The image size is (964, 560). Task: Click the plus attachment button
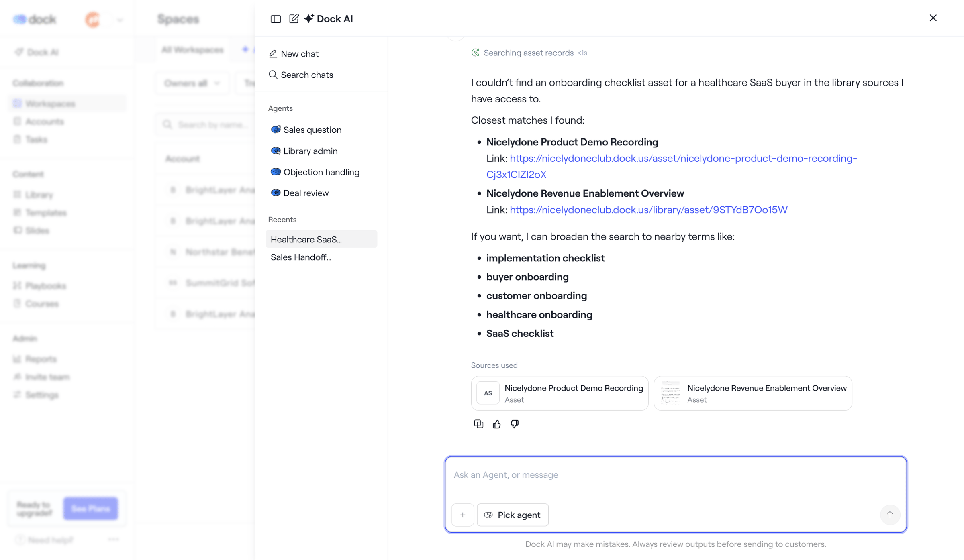(x=463, y=515)
